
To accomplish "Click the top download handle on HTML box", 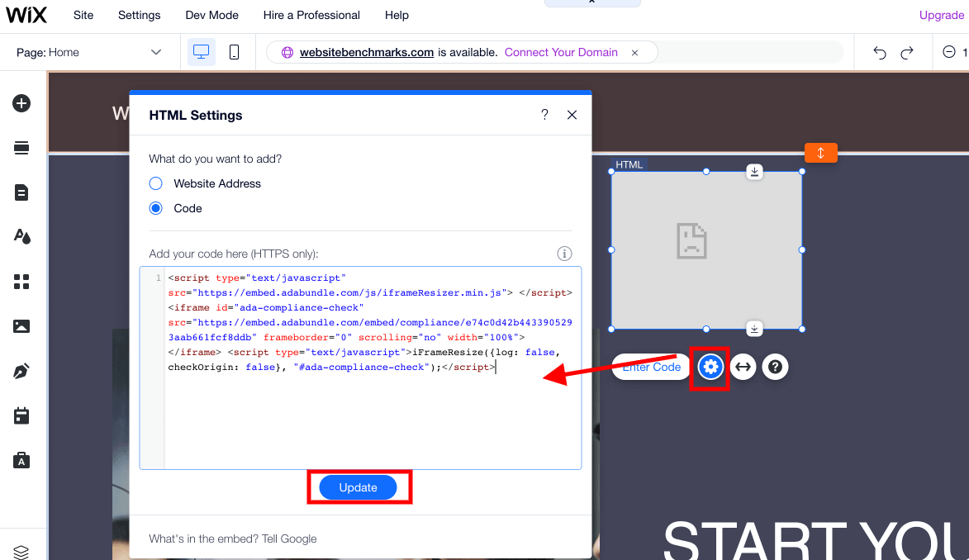I will click(x=754, y=172).
